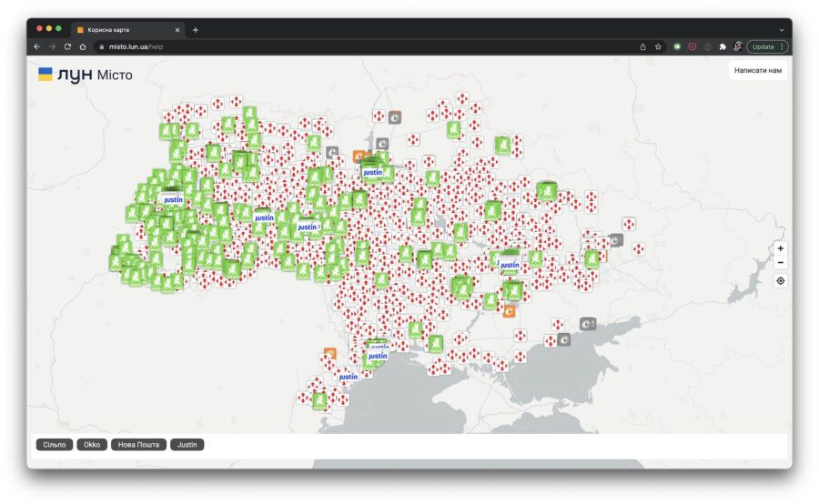Open the Chrome three-dot menu
Viewport: 819px width, 504px height.
(782, 46)
